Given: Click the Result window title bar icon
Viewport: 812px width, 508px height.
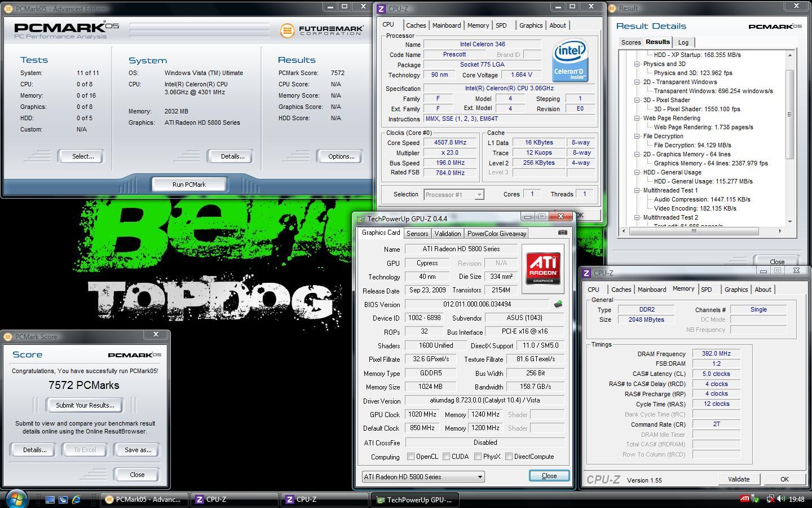Looking at the screenshot, I should click(x=613, y=8).
